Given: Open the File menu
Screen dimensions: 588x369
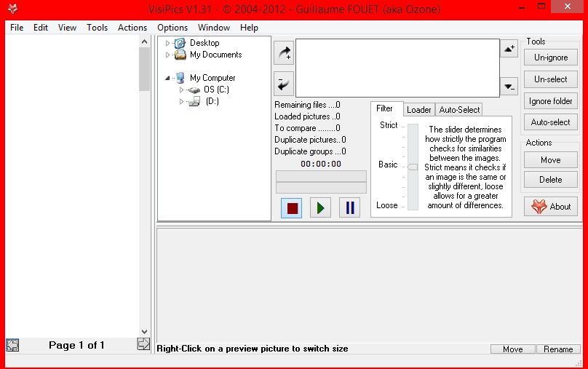Looking at the screenshot, I should click(x=17, y=28).
